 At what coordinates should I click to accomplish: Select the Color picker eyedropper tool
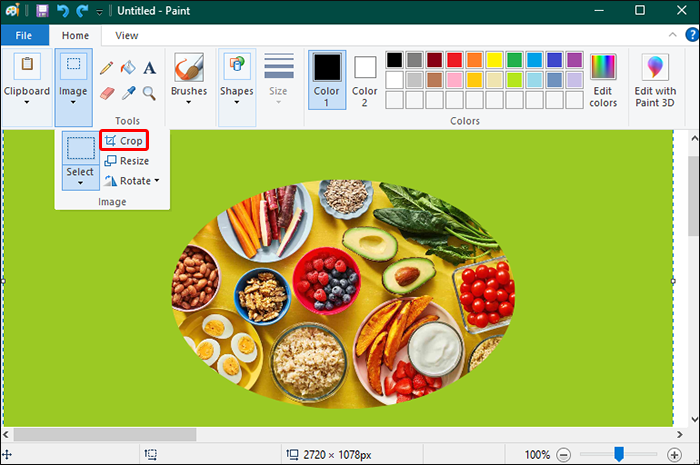tap(129, 93)
